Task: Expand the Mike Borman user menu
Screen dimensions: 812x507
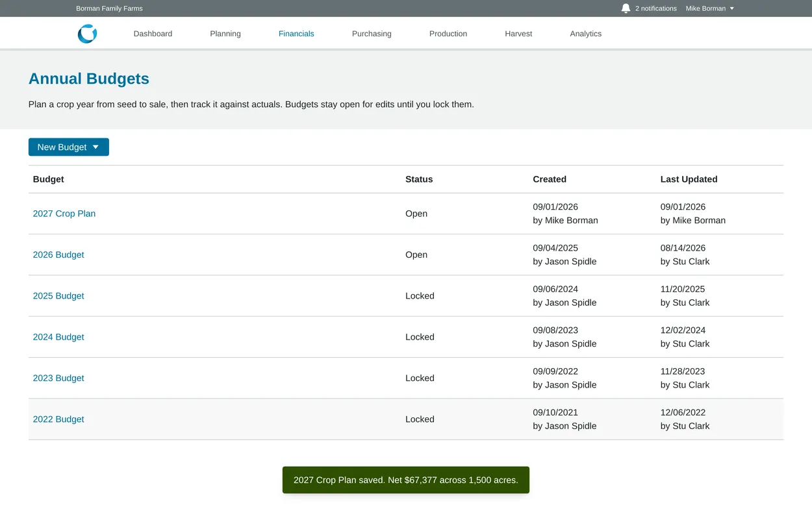Action: tap(710, 8)
